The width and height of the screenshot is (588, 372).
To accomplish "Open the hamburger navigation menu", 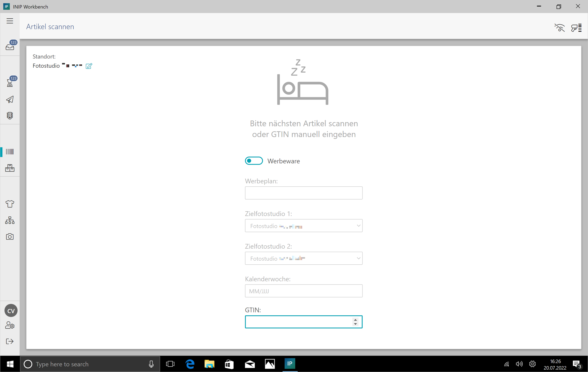I will (x=10, y=21).
